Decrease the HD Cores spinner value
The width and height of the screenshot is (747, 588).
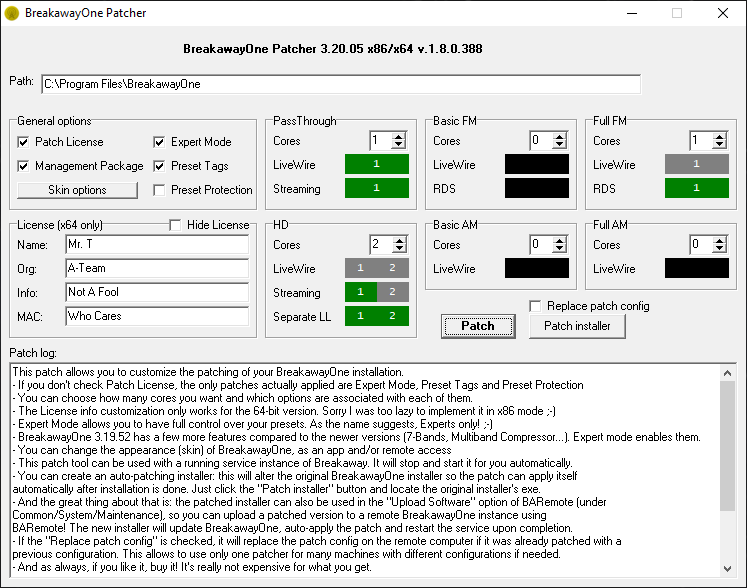tap(399, 249)
